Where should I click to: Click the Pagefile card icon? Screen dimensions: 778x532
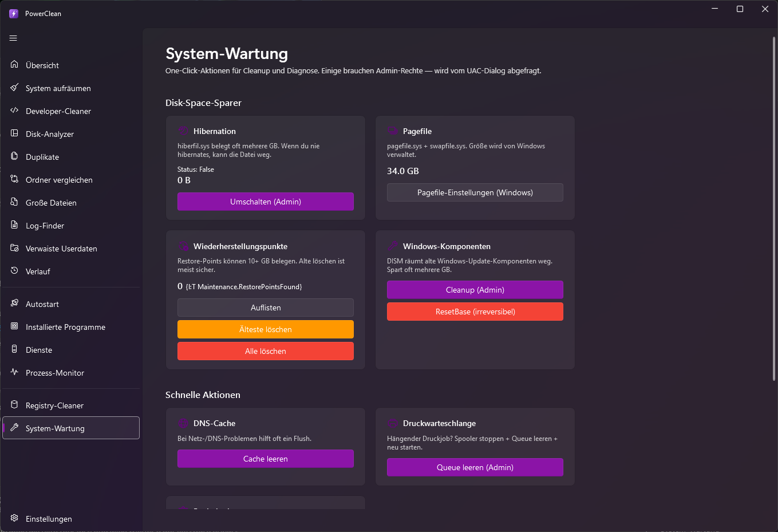point(393,131)
